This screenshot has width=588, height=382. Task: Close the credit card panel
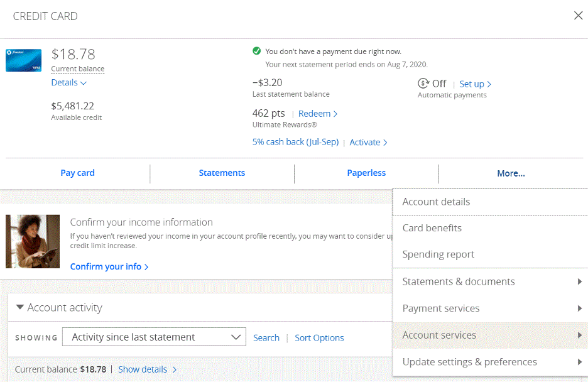click(x=578, y=16)
